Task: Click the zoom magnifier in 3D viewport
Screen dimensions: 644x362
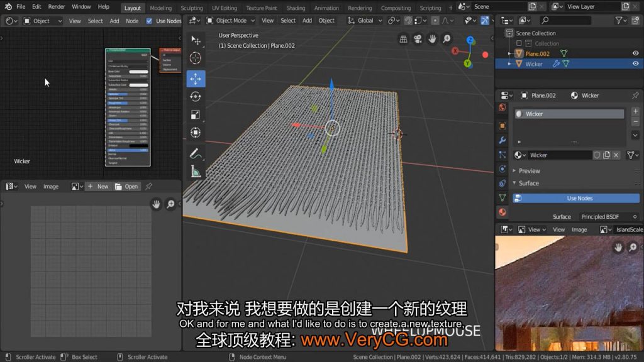Action: pyautogui.click(x=447, y=38)
